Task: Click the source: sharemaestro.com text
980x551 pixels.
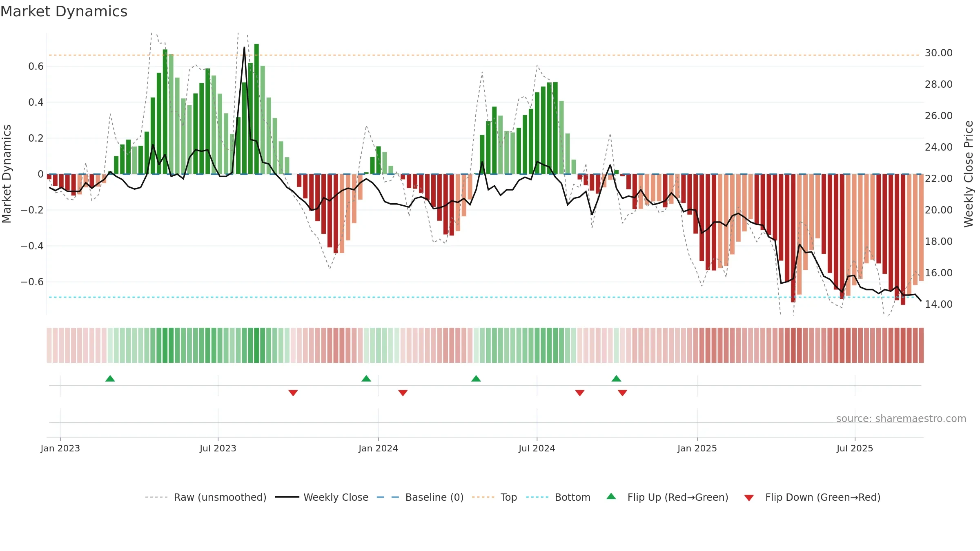Action: [x=901, y=418]
